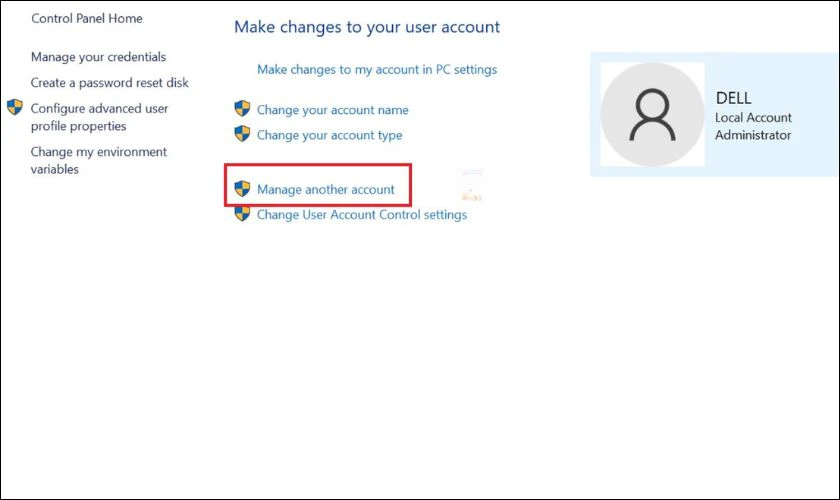Click shield icon beside Configure advanced user profile
840x500 pixels.
[15, 107]
